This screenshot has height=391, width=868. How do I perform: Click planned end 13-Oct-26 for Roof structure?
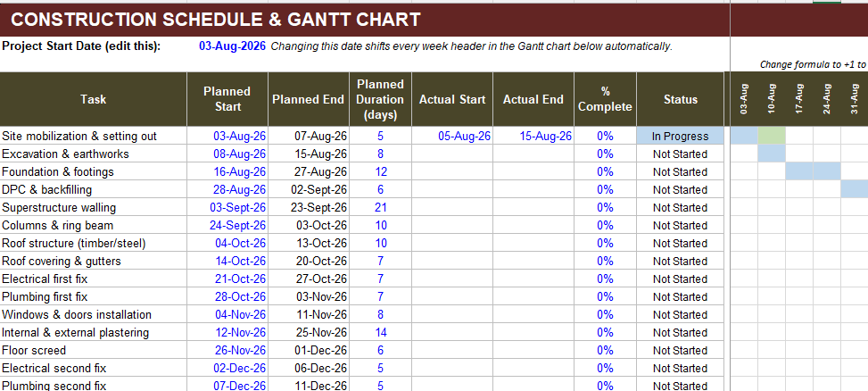[309, 243]
